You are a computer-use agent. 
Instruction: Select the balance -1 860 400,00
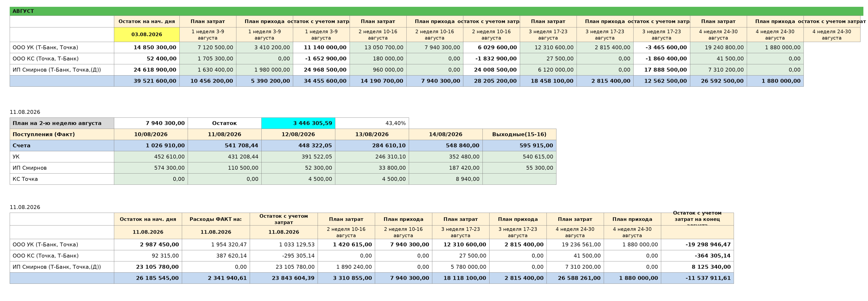coord(662,59)
